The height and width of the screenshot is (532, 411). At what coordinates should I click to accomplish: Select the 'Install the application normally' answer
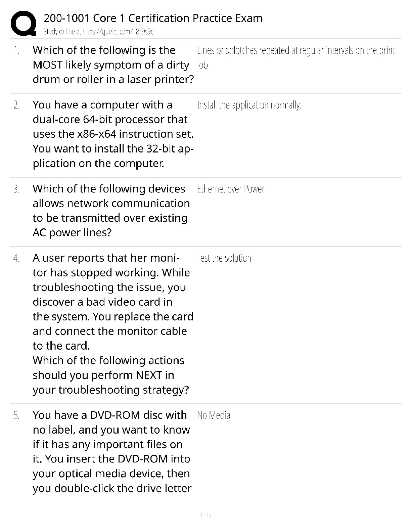point(249,105)
